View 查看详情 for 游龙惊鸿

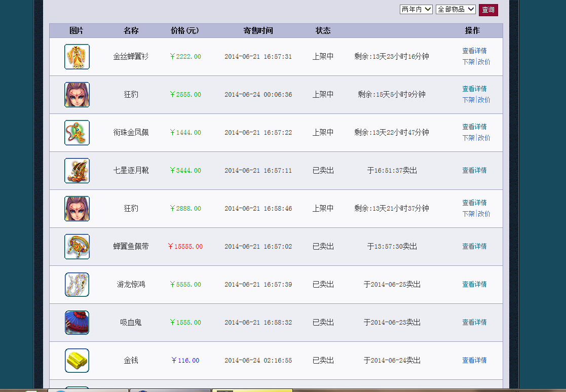474,285
